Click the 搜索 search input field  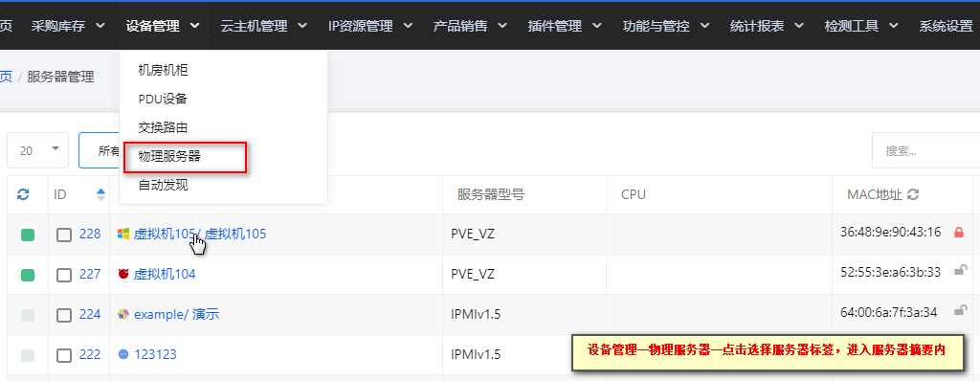925,151
